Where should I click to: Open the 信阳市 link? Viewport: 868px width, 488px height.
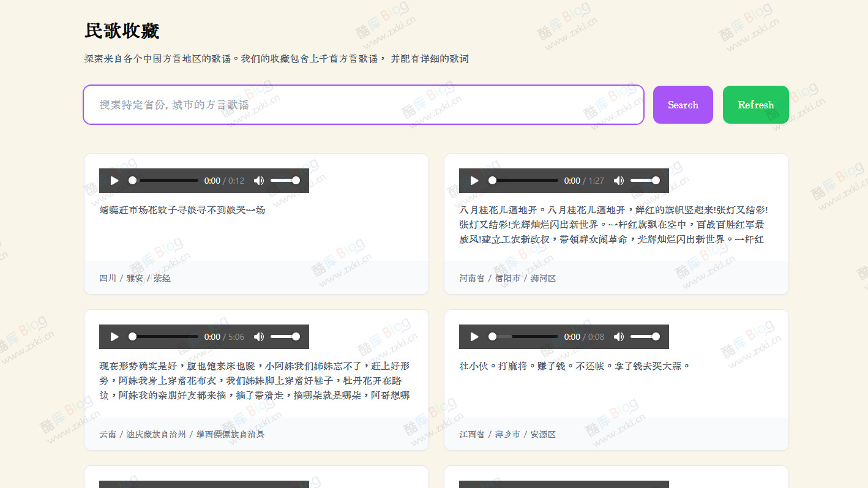coord(507,277)
